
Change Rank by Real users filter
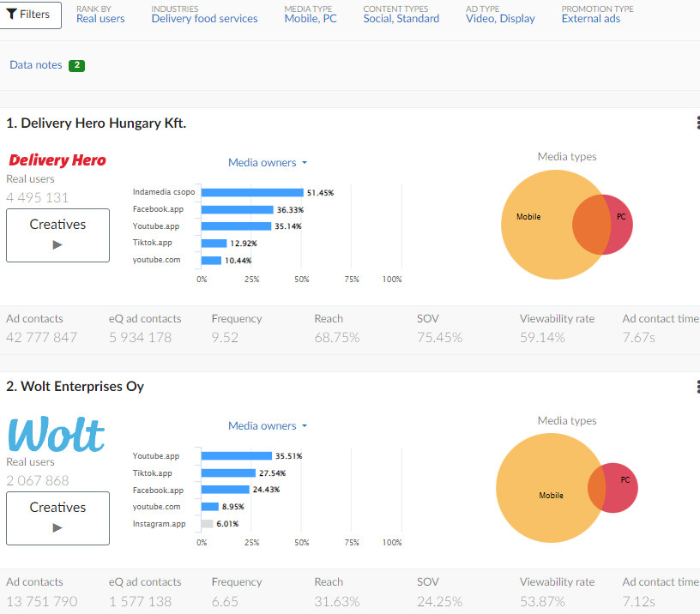pos(100,15)
